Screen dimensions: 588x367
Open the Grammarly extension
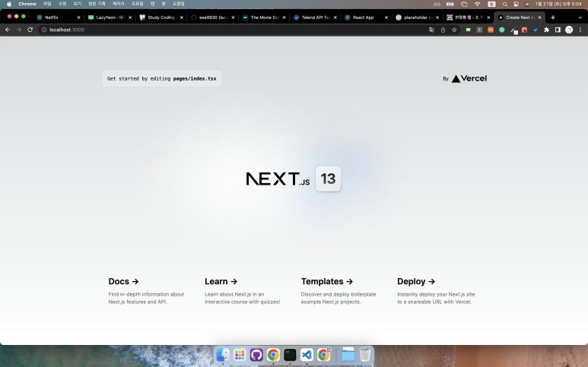[502, 30]
